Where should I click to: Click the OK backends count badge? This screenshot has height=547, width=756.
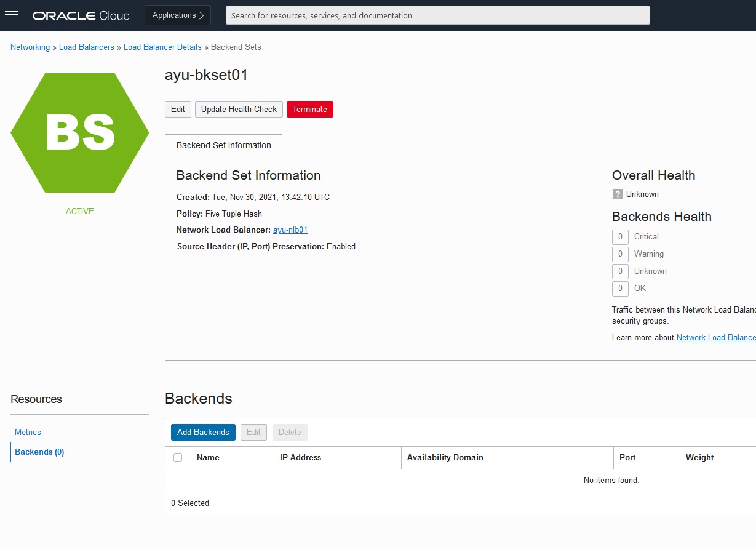(620, 289)
